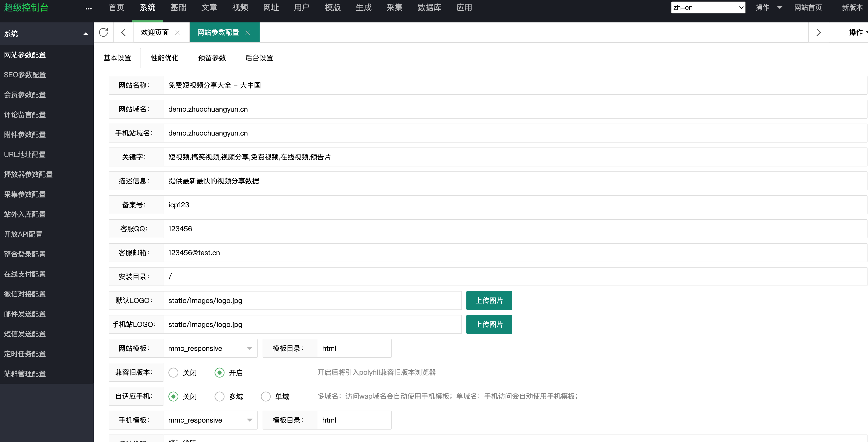The width and height of the screenshot is (868, 442).
Task: Click 上传图片 for 手机站LOGO
Action: pos(489,324)
